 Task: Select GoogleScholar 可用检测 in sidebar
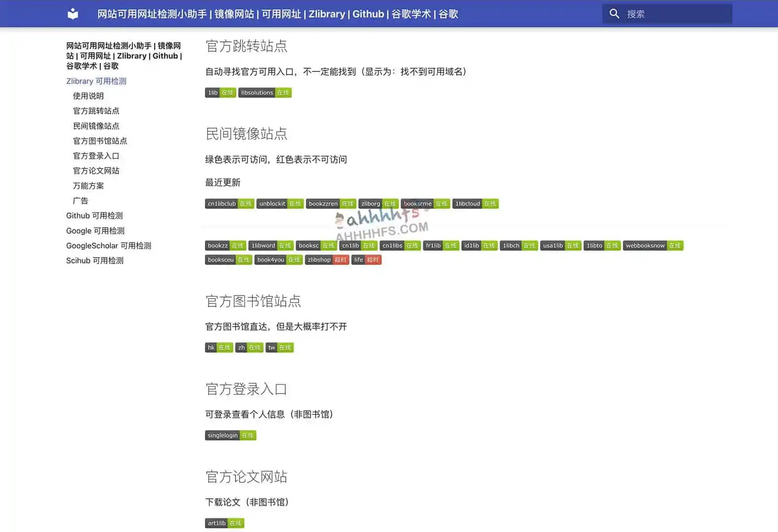108,246
